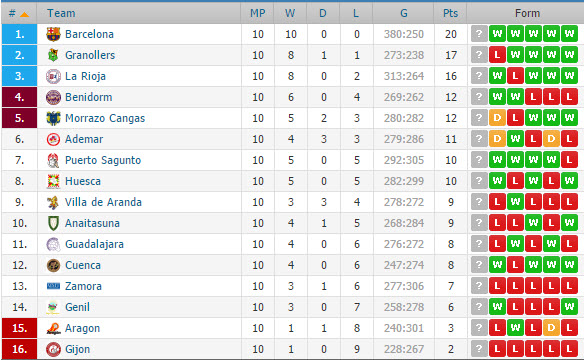Click the Form column header
The height and width of the screenshot is (363, 584).
[x=526, y=13]
